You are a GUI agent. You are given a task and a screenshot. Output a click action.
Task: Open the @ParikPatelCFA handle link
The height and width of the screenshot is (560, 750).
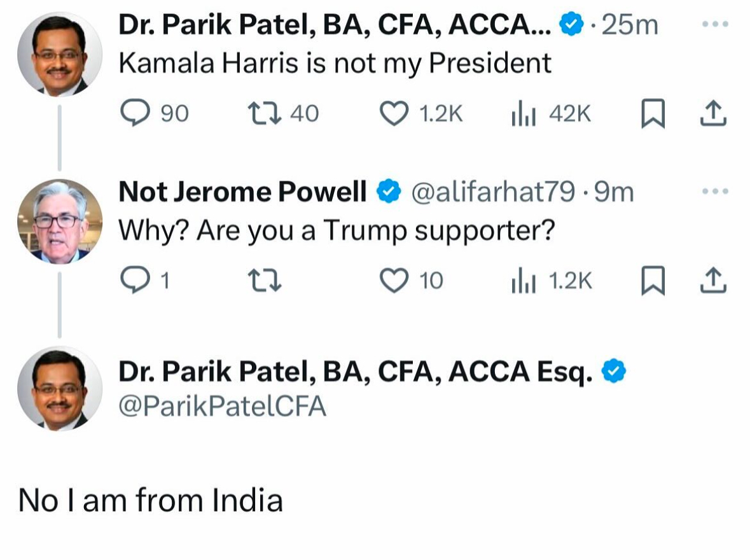pyautogui.click(x=222, y=406)
